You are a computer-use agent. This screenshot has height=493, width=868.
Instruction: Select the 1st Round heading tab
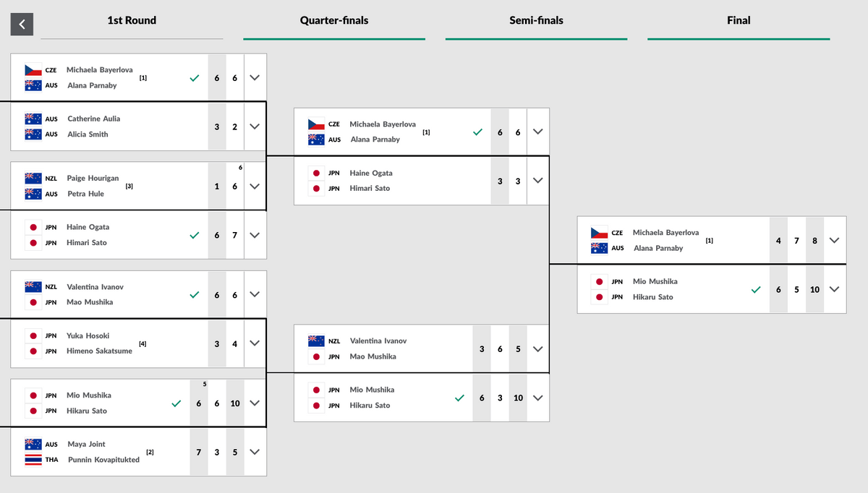[132, 20]
